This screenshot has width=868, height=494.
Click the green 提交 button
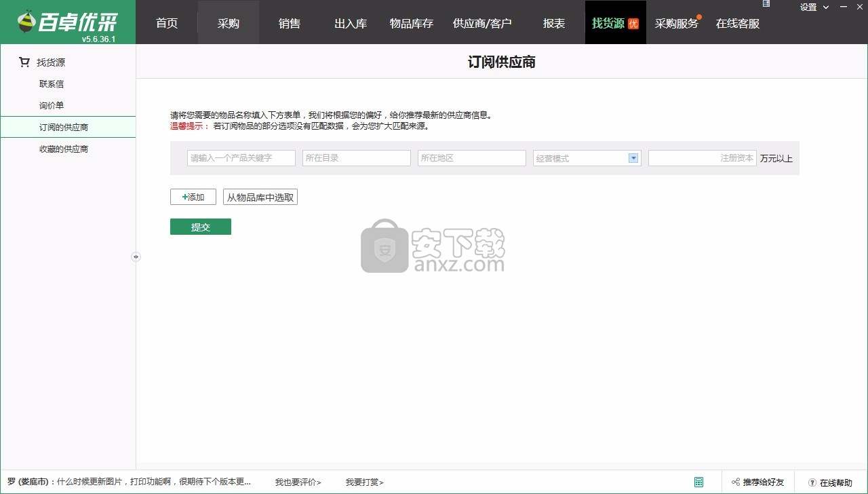click(201, 227)
